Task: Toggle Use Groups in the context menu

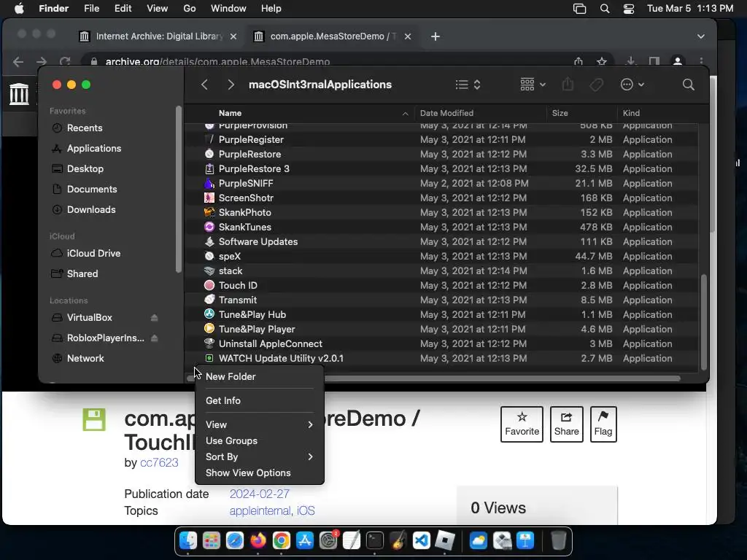Action: pyautogui.click(x=260, y=440)
